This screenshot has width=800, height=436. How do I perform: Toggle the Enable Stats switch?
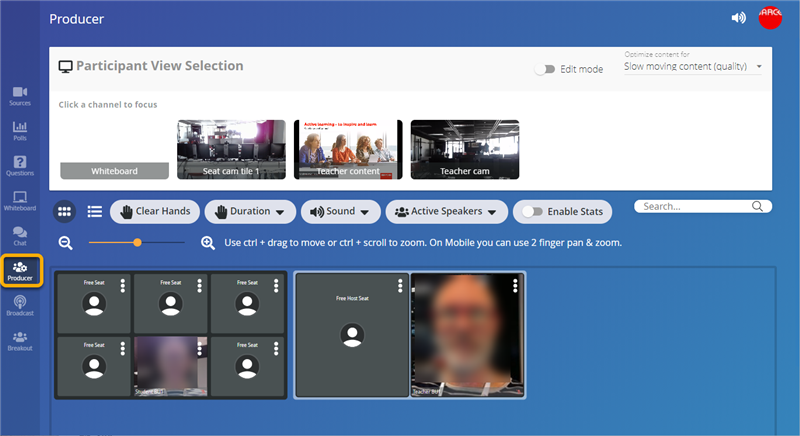[x=532, y=212]
